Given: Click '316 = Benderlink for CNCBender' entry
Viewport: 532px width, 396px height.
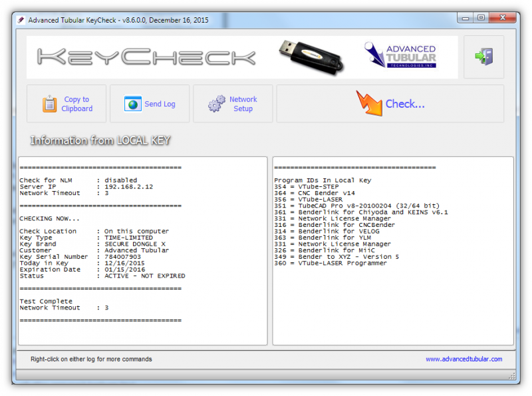Looking at the screenshot, I should [334, 225].
